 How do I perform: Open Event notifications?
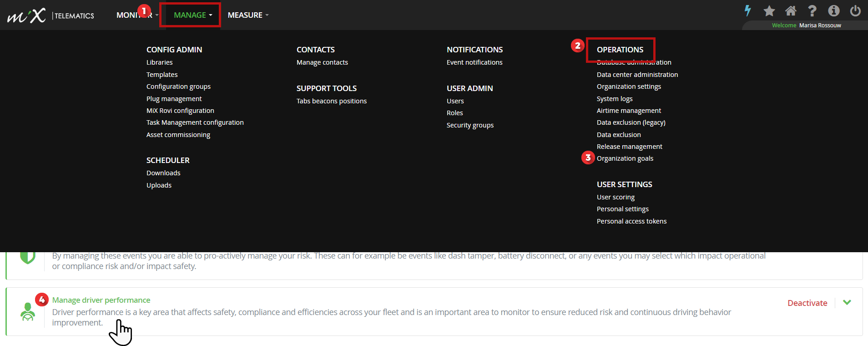click(x=474, y=62)
